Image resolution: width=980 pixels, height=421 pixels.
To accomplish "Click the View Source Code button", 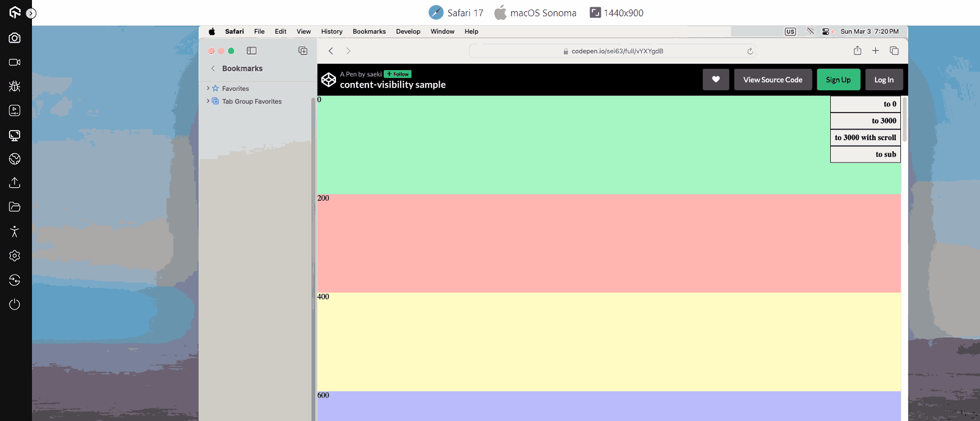I will point(772,80).
